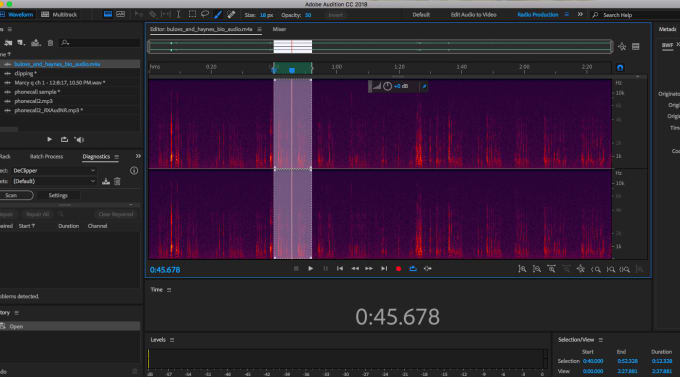
Task: Click Play in the transport bar
Action: pyautogui.click(x=311, y=269)
